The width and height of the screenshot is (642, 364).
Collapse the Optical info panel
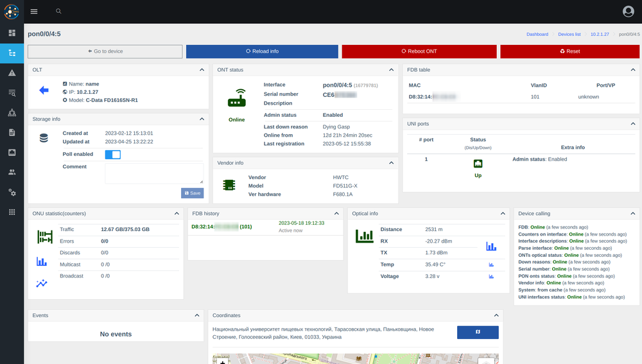[x=501, y=213]
